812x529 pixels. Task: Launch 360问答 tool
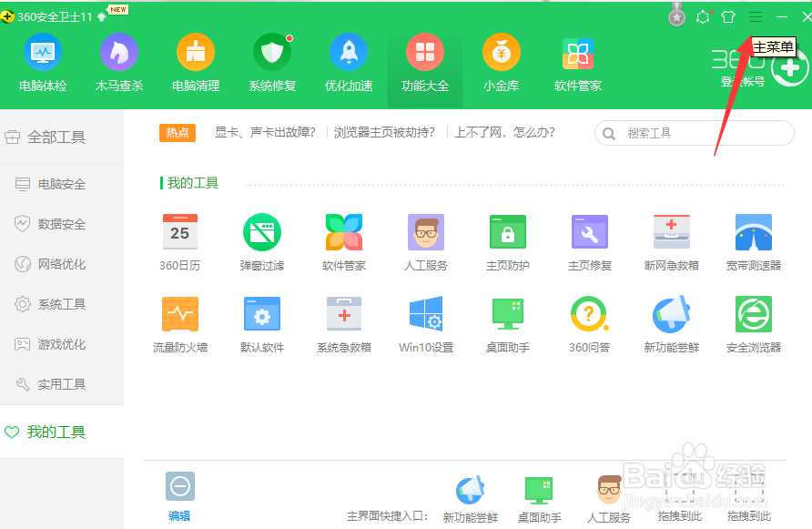click(x=589, y=324)
